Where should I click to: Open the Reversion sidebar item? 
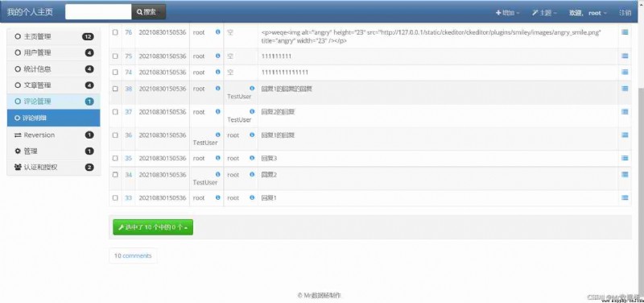pos(54,135)
